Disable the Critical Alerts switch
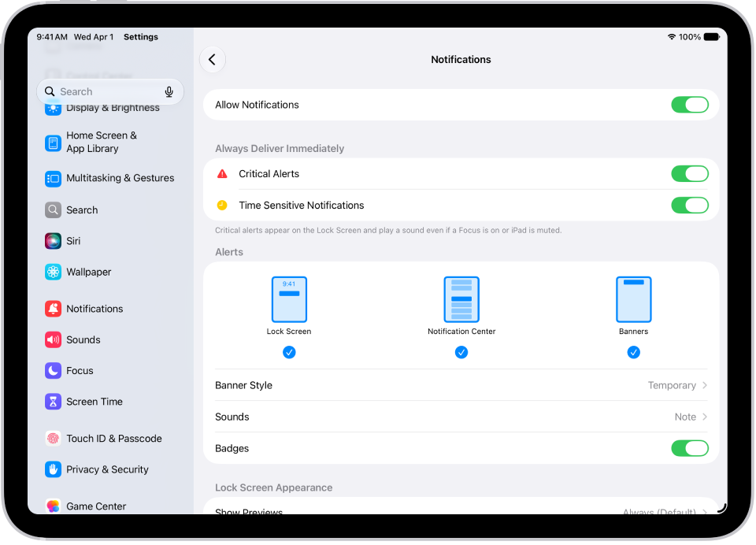The width and height of the screenshot is (756, 545). pos(690,173)
